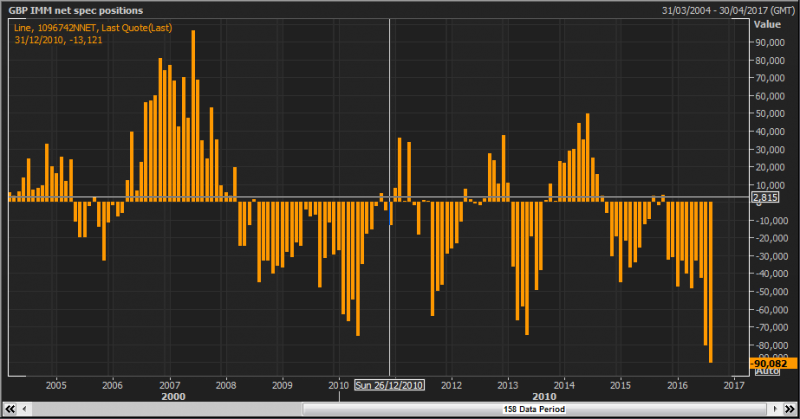Select the Line, 1096742NNET legend entry
The image size is (800, 419).
pos(93,27)
